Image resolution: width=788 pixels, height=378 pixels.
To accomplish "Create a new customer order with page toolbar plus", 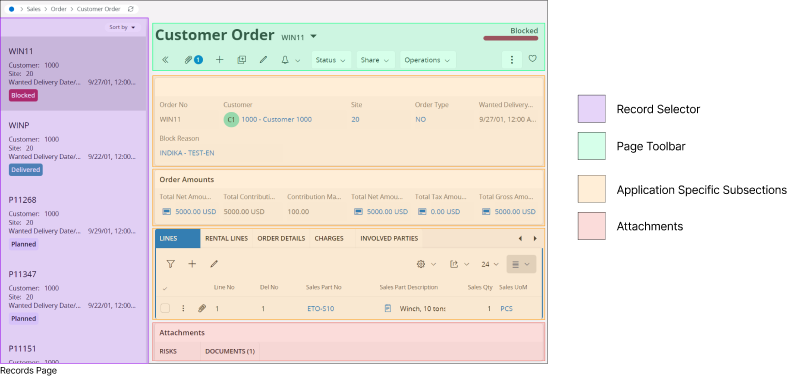I will 219,60.
